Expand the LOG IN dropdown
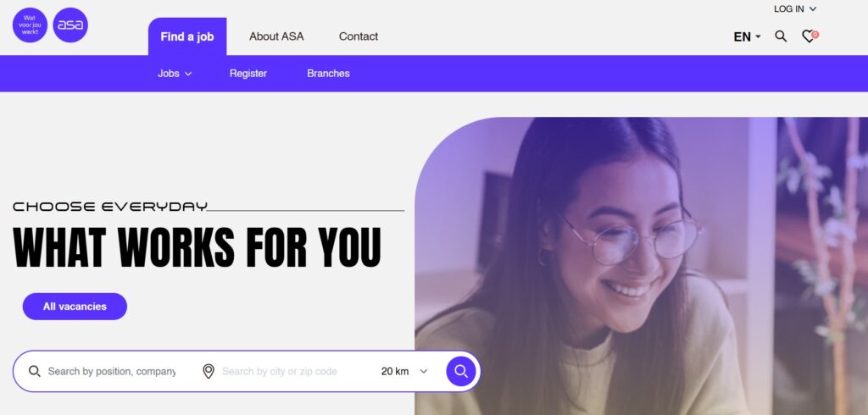This screenshot has width=868, height=415. pos(795,8)
